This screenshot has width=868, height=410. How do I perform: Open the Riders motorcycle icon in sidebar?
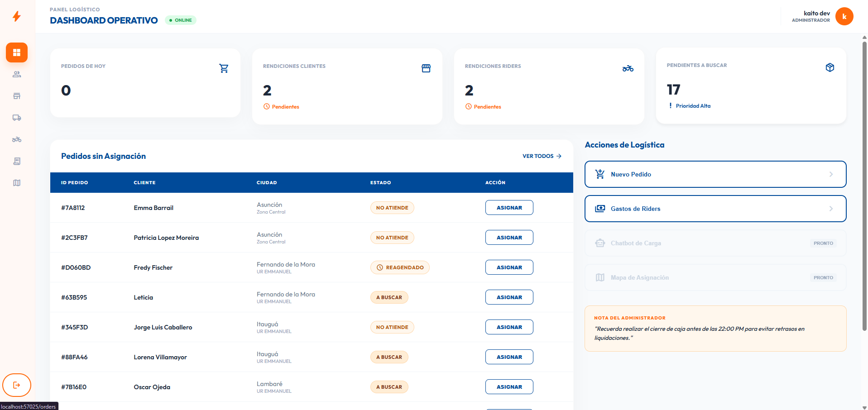[x=17, y=139]
